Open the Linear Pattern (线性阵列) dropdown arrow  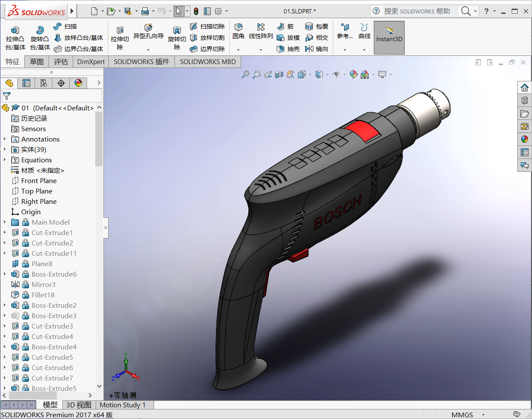(x=261, y=50)
